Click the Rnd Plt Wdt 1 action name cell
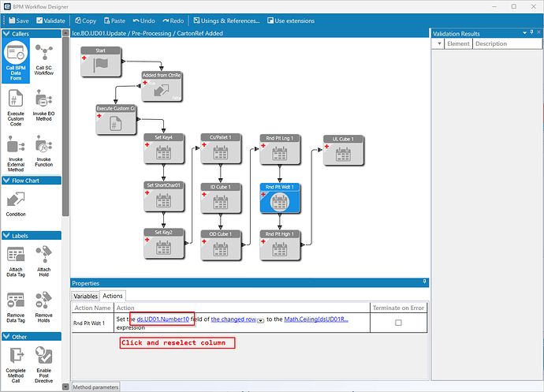The width and height of the screenshot is (544, 392). coord(92,323)
